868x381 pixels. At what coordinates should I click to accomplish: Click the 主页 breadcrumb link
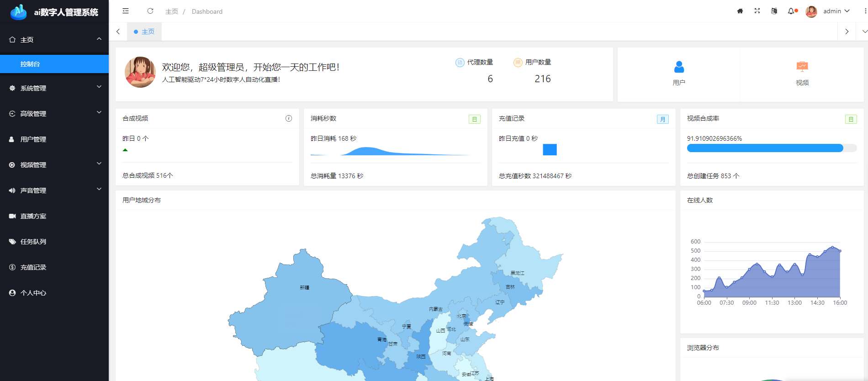[172, 11]
